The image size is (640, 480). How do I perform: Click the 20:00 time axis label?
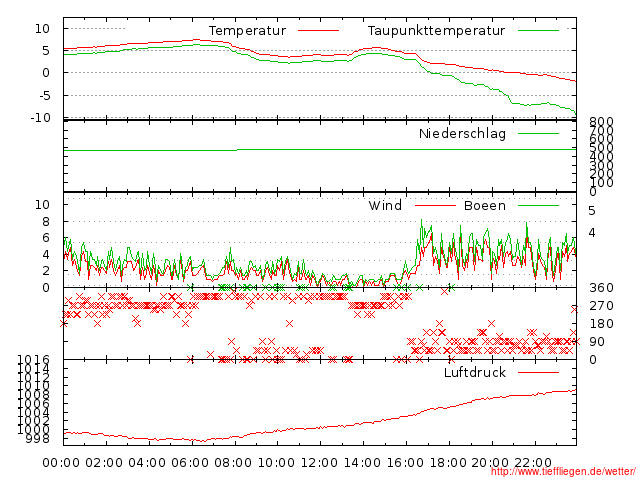[x=490, y=463]
